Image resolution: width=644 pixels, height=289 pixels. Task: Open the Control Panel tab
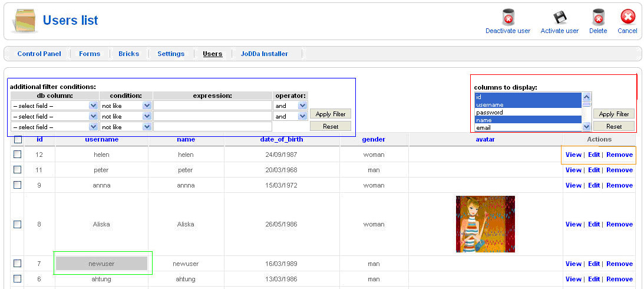point(39,54)
